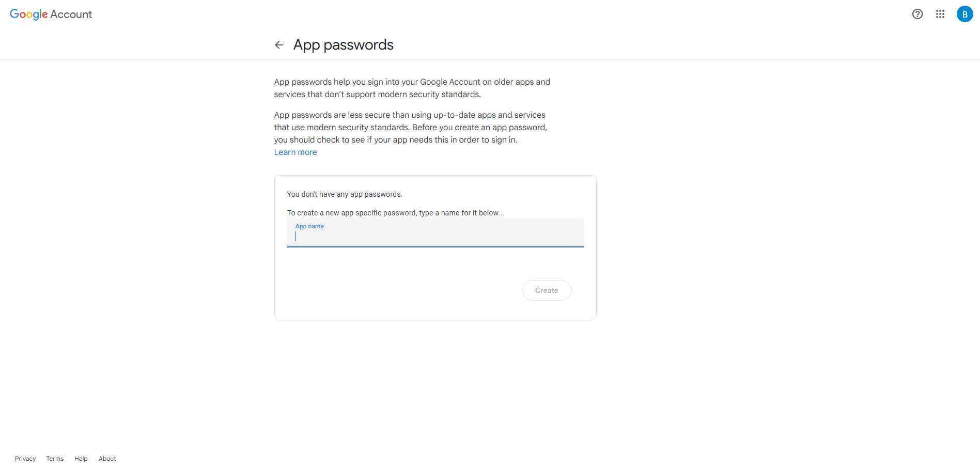
Task: Open the About footer link
Action: [107, 459]
